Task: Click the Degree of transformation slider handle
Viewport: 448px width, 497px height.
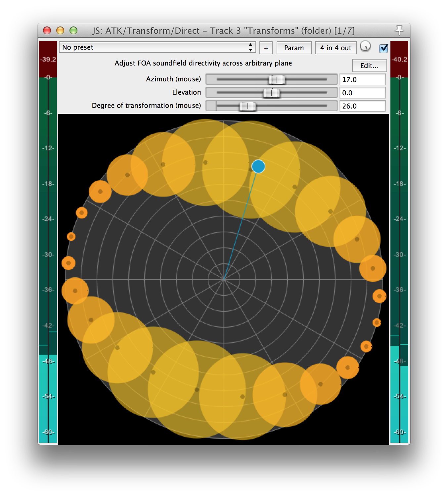Action: (x=247, y=106)
